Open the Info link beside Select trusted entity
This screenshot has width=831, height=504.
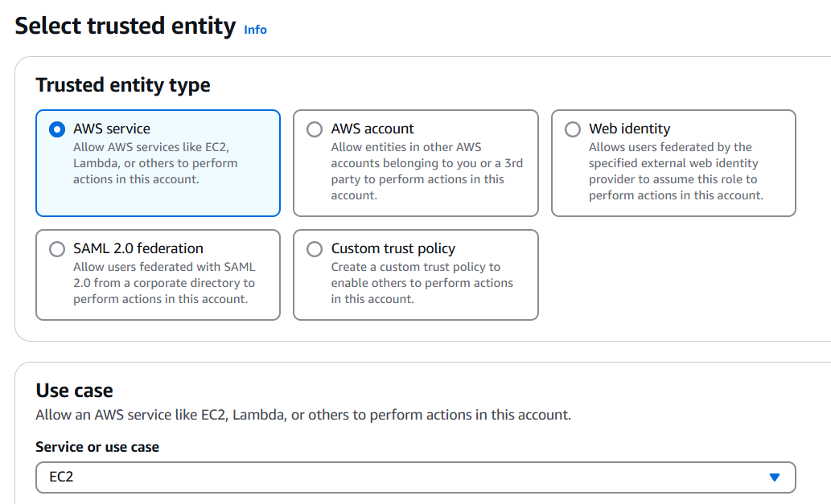tap(255, 30)
